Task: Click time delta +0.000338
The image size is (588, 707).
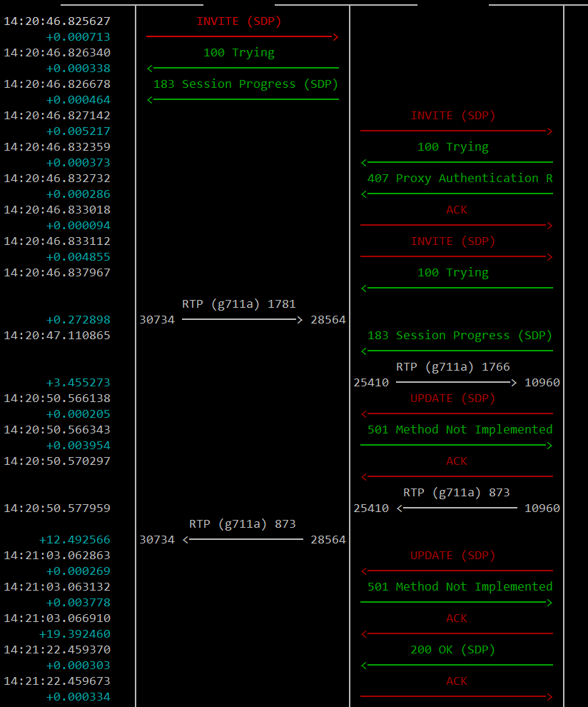Action: coord(78,69)
